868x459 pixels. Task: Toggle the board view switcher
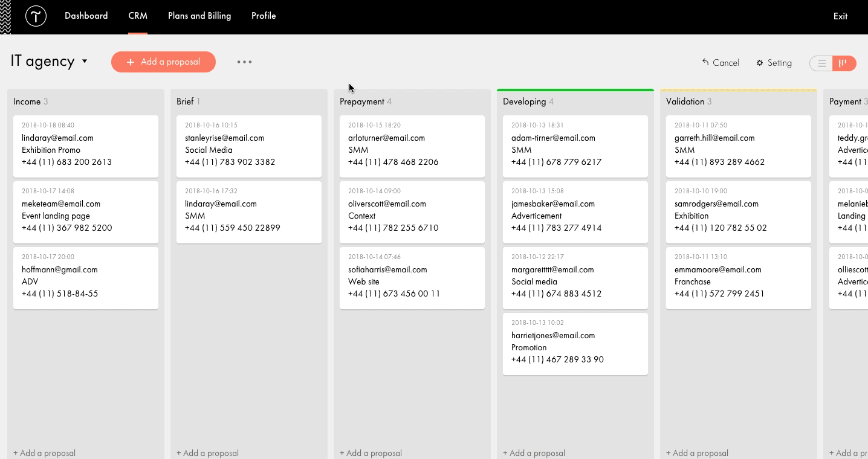(x=833, y=63)
